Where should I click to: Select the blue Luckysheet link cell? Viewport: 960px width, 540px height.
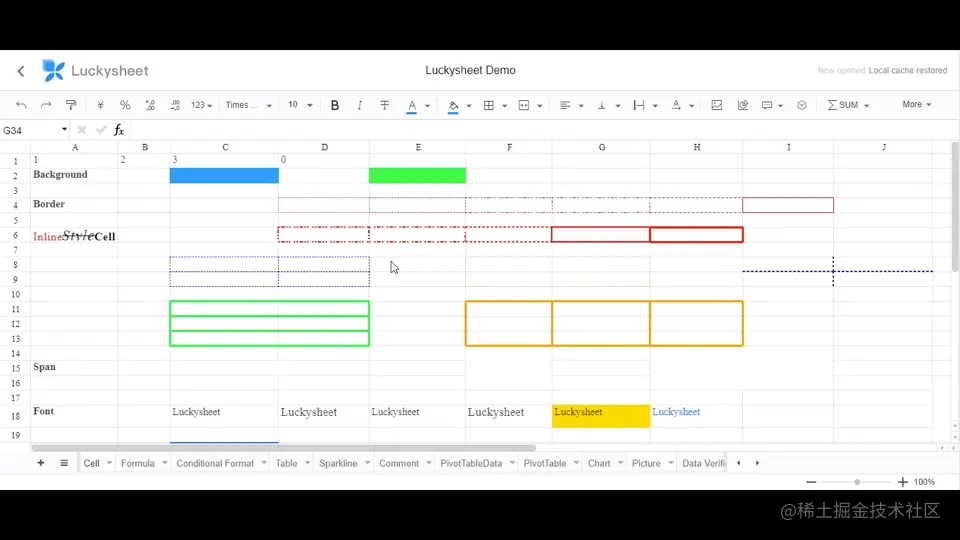pos(696,416)
